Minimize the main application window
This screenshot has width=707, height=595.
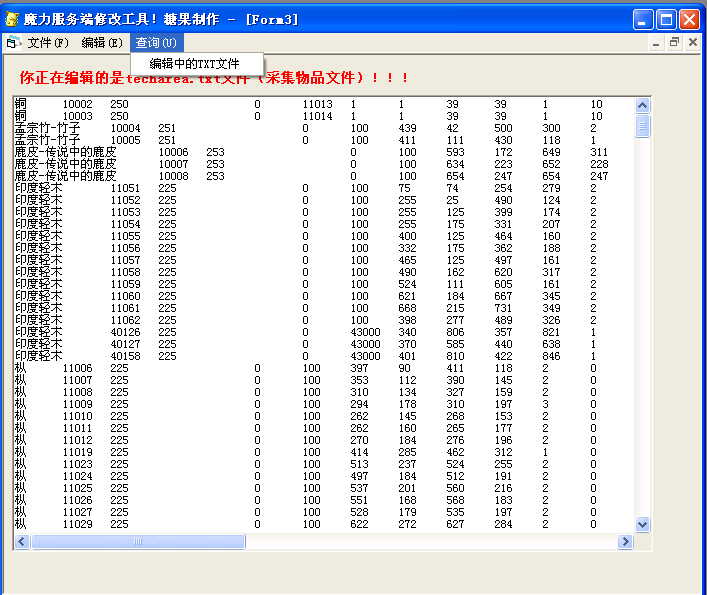643,20
